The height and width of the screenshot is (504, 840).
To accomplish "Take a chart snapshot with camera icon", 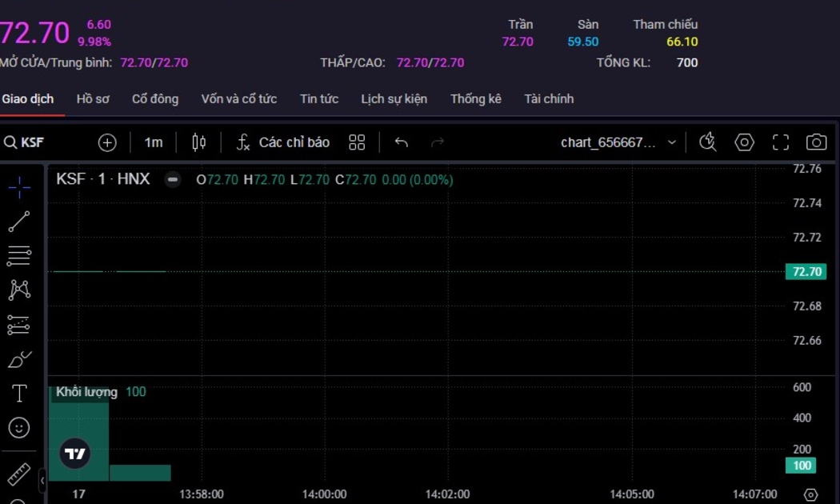I will tap(816, 142).
